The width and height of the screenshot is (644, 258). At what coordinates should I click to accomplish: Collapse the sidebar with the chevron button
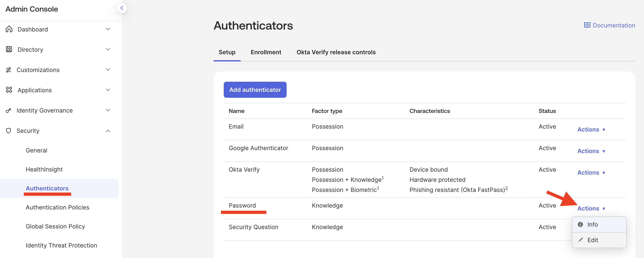pyautogui.click(x=122, y=8)
